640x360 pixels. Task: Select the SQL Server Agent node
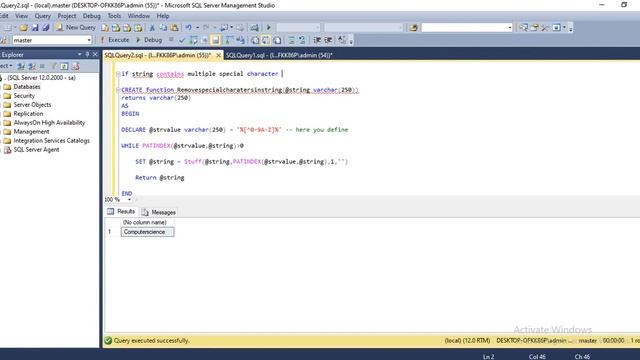(36, 149)
